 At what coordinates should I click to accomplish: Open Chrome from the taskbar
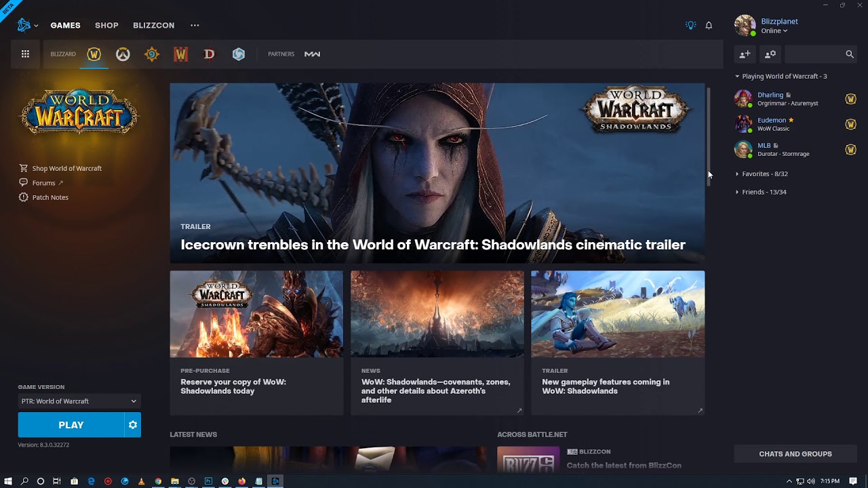coord(158,481)
